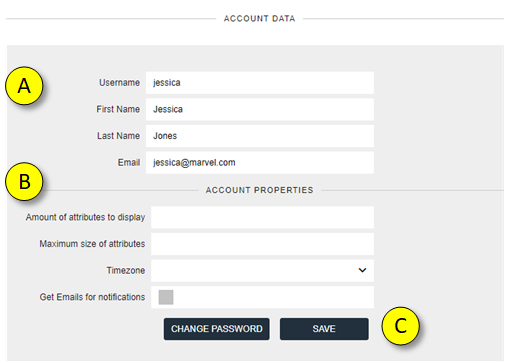Click the First Name label
Image resolution: width=505 pixels, height=363 pixels.
pyautogui.click(x=118, y=109)
